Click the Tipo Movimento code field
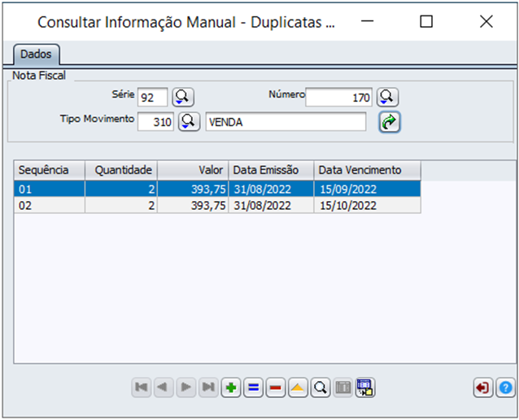519x420 pixels. (x=156, y=121)
